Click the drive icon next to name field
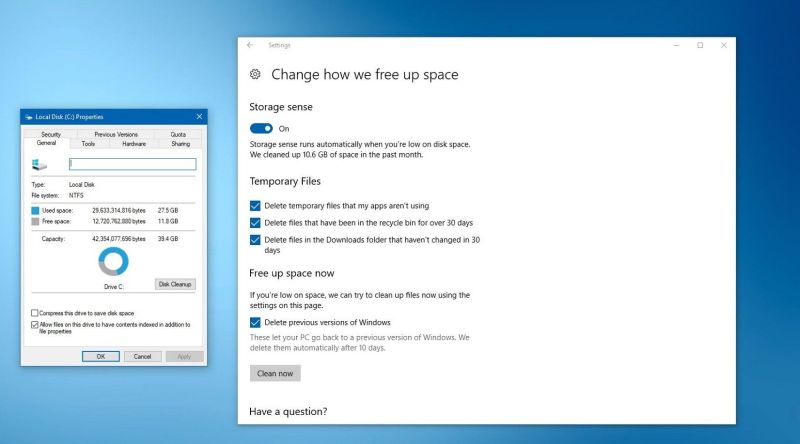Screen dimensions: 800x444 [x=39, y=164]
